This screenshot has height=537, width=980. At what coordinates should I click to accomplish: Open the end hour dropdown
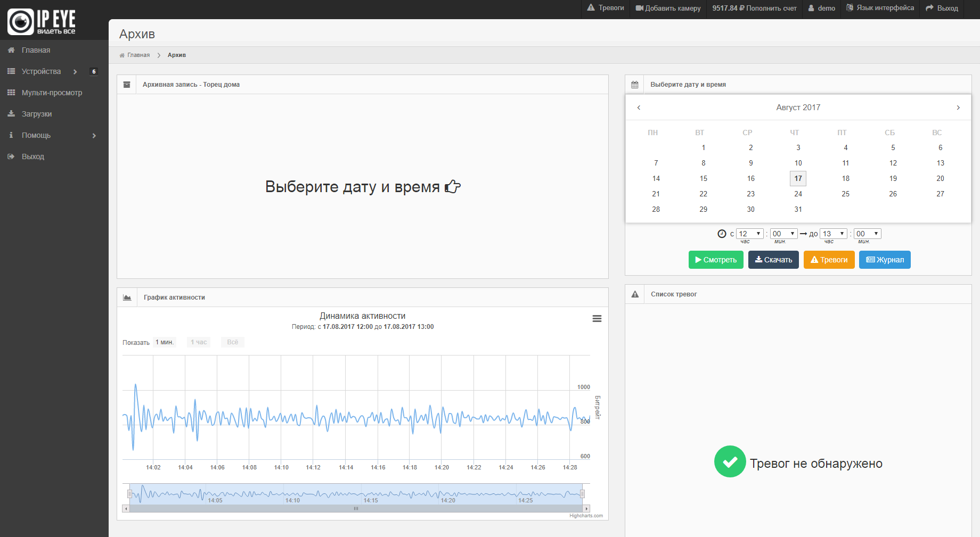tap(834, 234)
